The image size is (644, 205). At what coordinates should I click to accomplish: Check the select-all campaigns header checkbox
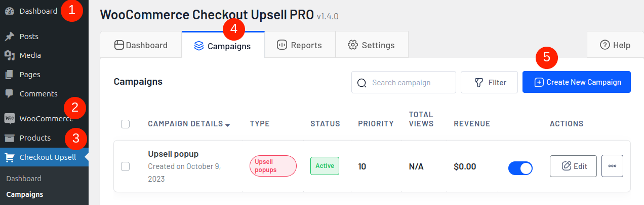tap(126, 124)
